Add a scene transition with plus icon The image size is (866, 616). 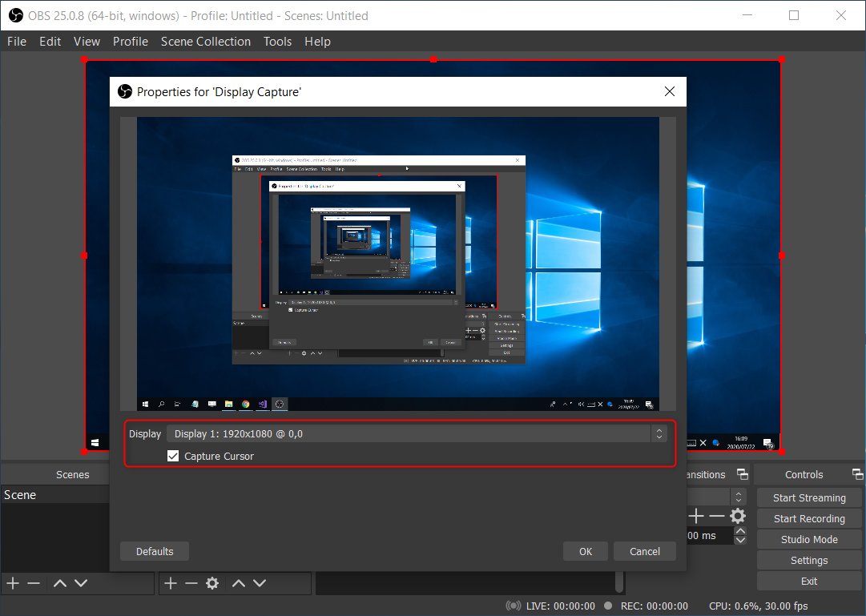coord(696,517)
